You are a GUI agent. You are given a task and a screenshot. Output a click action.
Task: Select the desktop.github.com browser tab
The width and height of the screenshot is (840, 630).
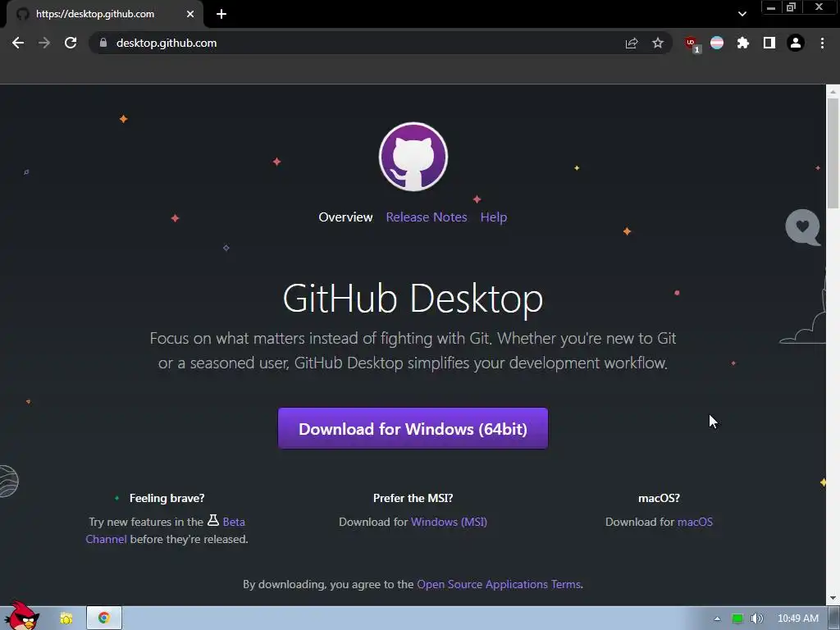coord(104,14)
